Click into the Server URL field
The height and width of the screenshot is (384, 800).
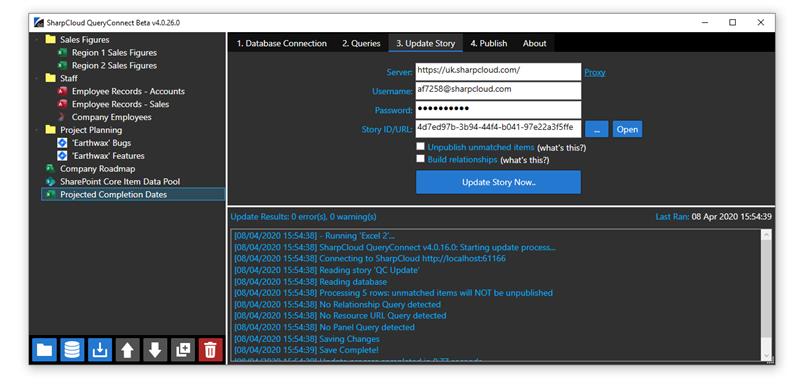coord(498,71)
